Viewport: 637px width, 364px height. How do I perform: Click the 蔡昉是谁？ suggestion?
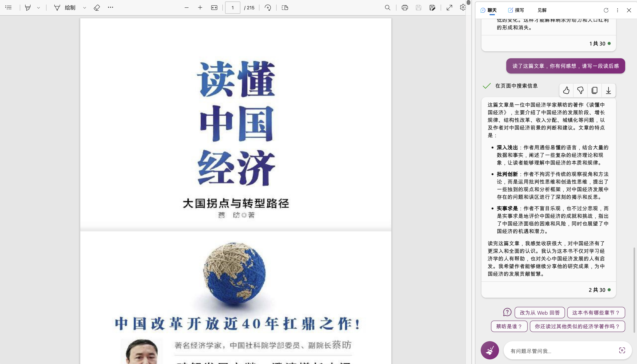pyautogui.click(x=509, y=326)
